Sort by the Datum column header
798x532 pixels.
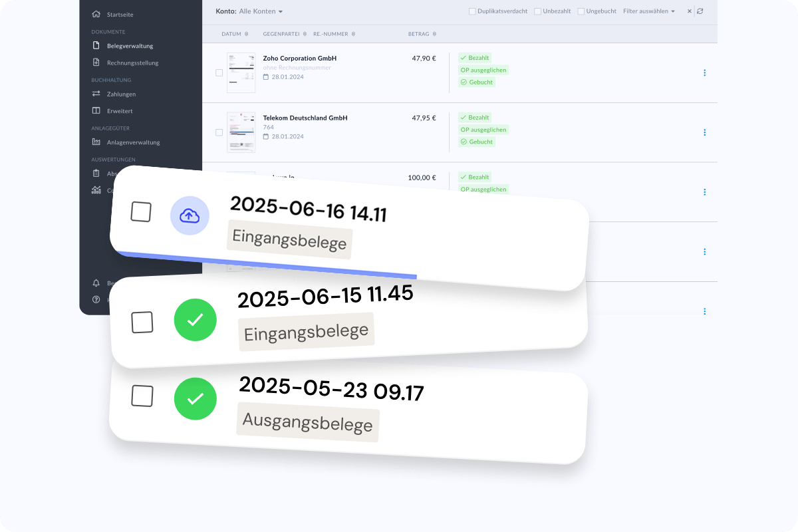click(234, 34)
